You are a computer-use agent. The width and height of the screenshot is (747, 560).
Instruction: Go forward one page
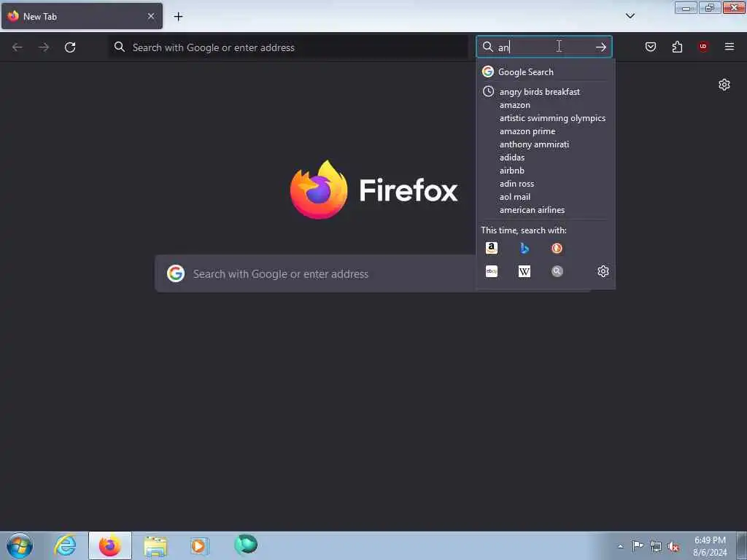pyautogui.click(x=43, y=47)
